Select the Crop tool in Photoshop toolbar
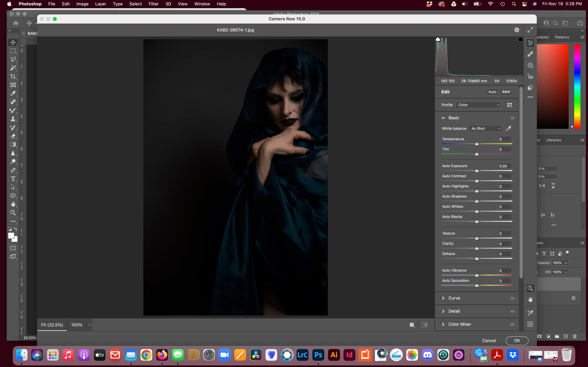Image resolution: width=588 pixels, height=367 pixels. 13,76
